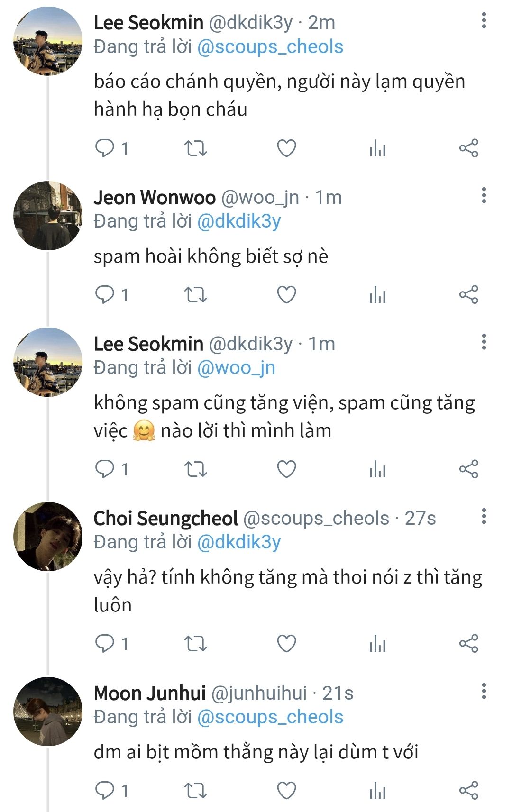512x812 pixels.
Task: Share Moon Junhui's tweet
Action: 468,790
